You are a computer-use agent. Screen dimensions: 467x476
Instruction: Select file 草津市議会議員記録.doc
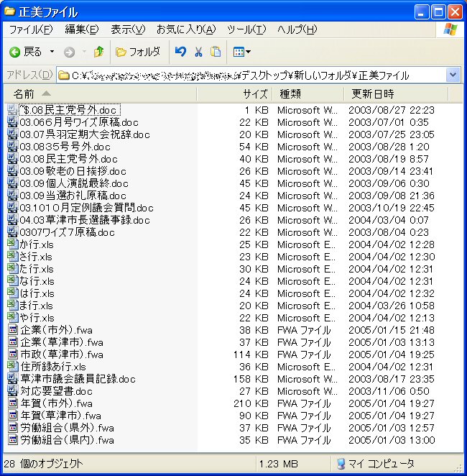pyautogui.click(x=77, y=379)
